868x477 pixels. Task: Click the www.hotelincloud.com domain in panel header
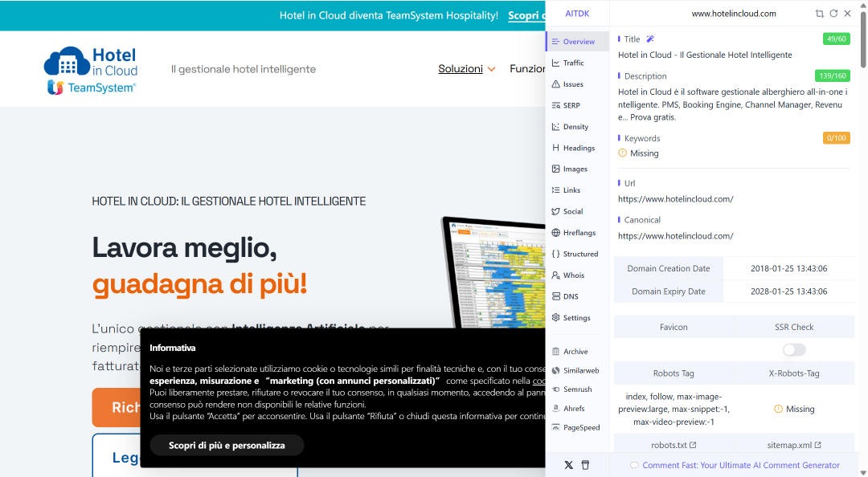coord(734,14)
